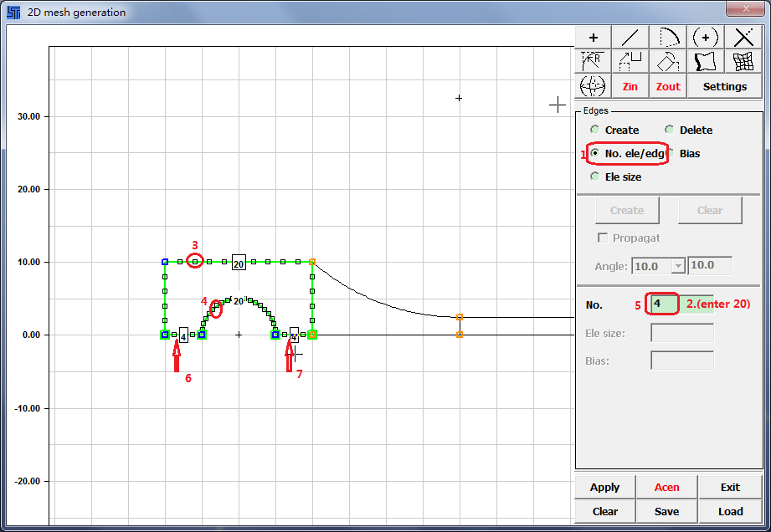This screenshot has height=532, width=771.
Task: Choose the Ele size radio option
Action: pyautogui.click(x=595, y=176)
